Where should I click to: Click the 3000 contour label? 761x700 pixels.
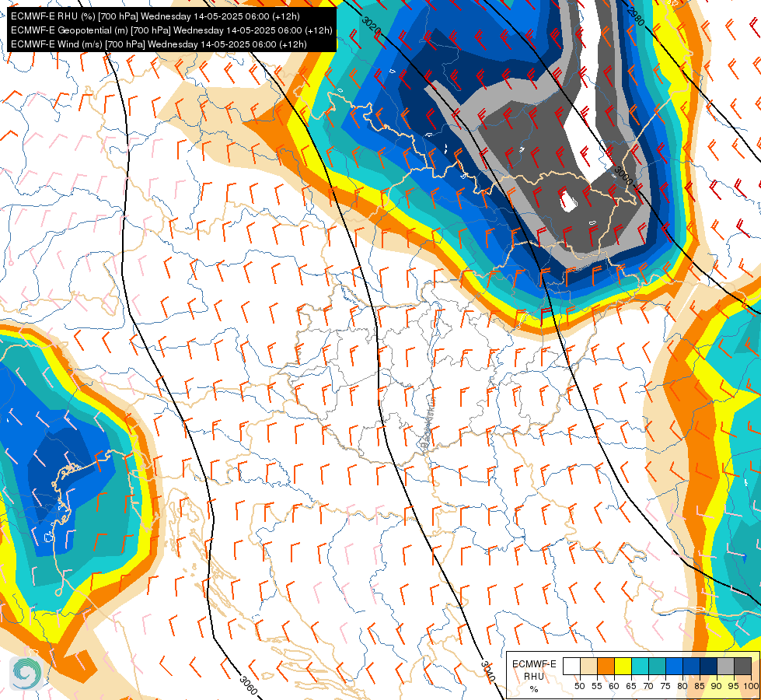tap(623, 176)
